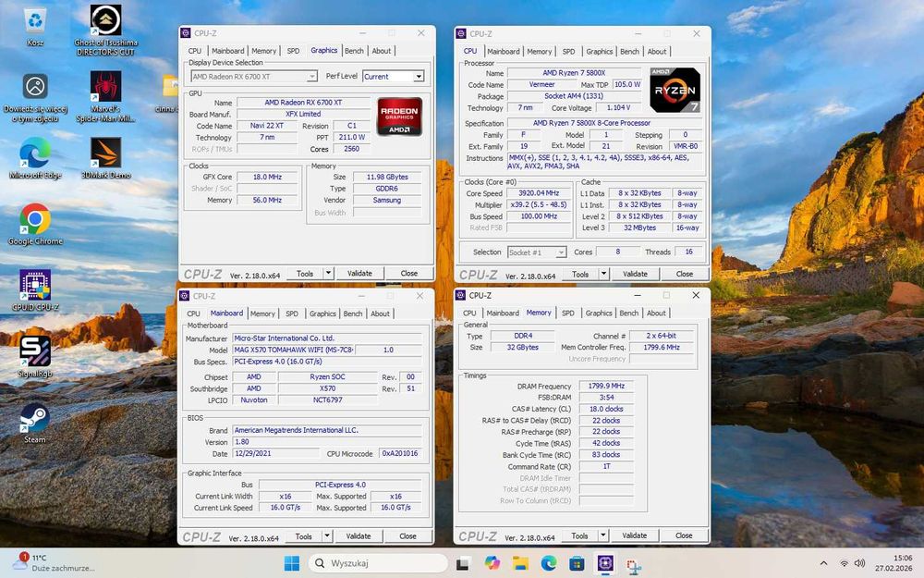Screen dimensions: 924x578
Task: Click the Wyszukaj taskbar search box
Action: pyautogui.click(x=378, y=563)
